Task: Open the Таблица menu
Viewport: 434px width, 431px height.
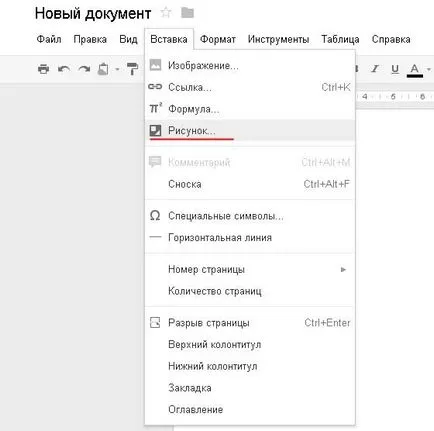Action: (x=340, y=39)
